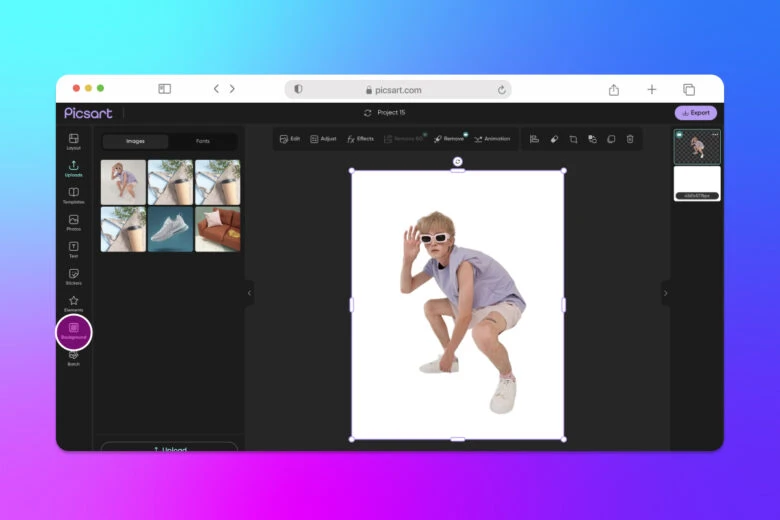Click the Crop icon in toolbar
Image resolution: width=780 pixels, height=520 pixels.
(x=573, y=139)
